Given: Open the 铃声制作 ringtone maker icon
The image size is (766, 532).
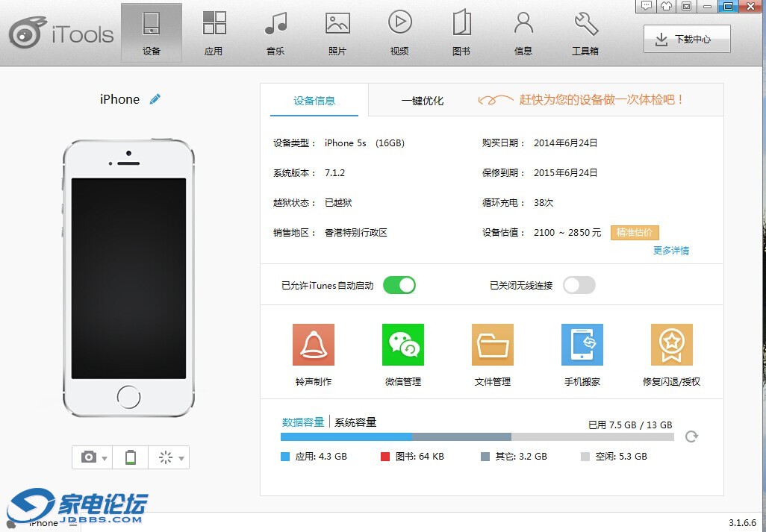Looking at the screenshot, I should coord(313,345).
